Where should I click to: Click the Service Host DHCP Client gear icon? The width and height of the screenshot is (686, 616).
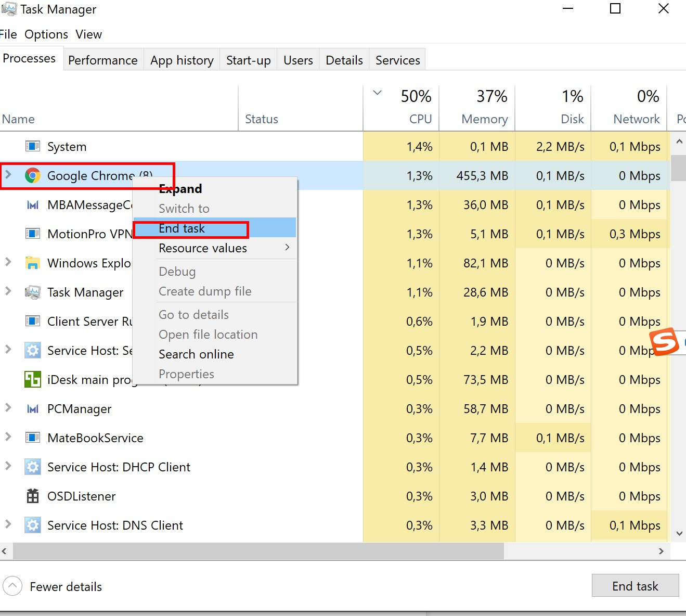(x=33, y=467)
